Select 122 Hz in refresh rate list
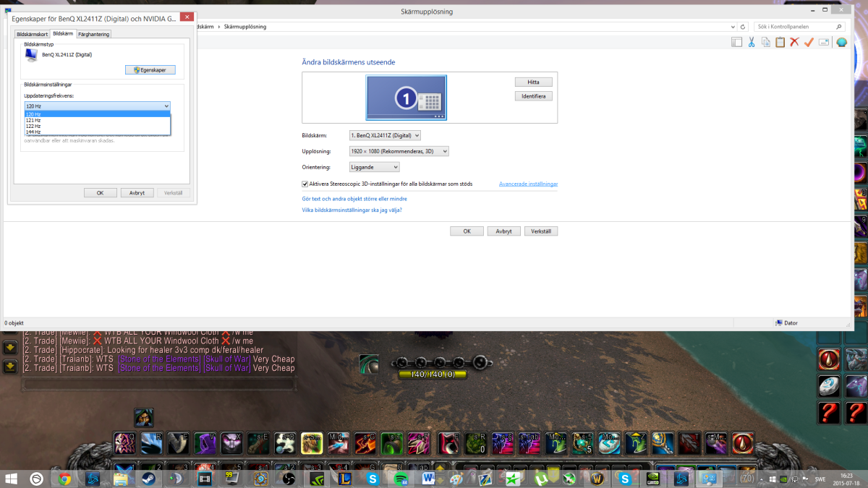This screenshot has height=488, width=868. click(98, 126)
